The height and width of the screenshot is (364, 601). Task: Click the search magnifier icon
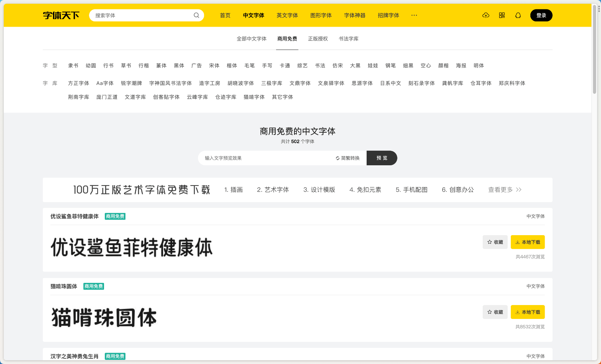[196, 15]
